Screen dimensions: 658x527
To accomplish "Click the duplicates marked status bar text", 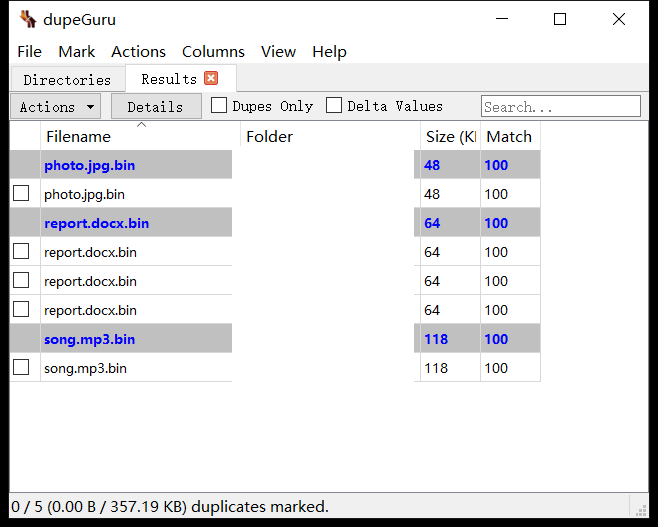I will [170, 507].
